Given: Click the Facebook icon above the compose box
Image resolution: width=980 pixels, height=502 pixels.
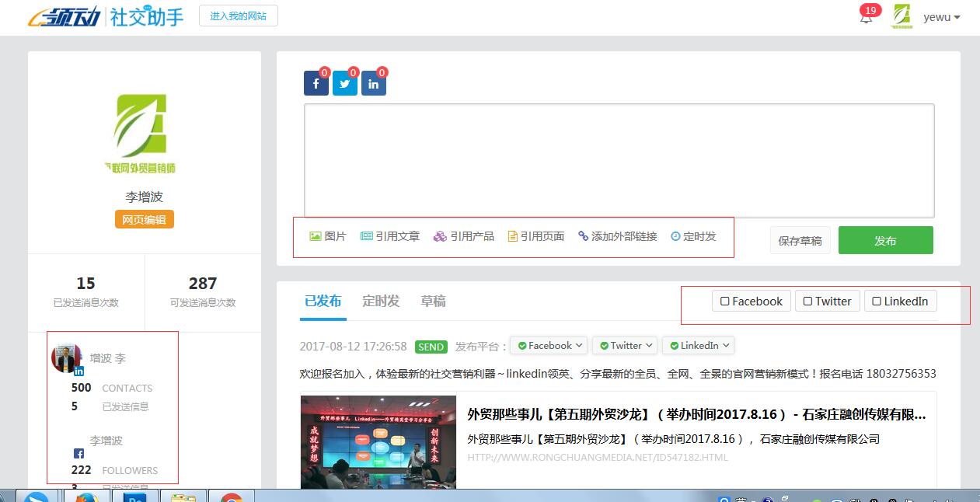Looking at the screenshot, I should point(316,84).
